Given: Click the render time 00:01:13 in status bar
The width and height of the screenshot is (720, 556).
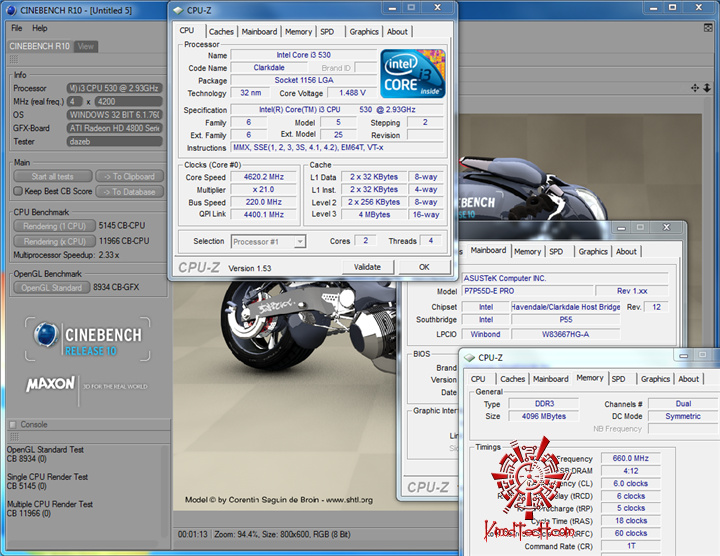Looking at the screenshot, I should pos(192,534).
